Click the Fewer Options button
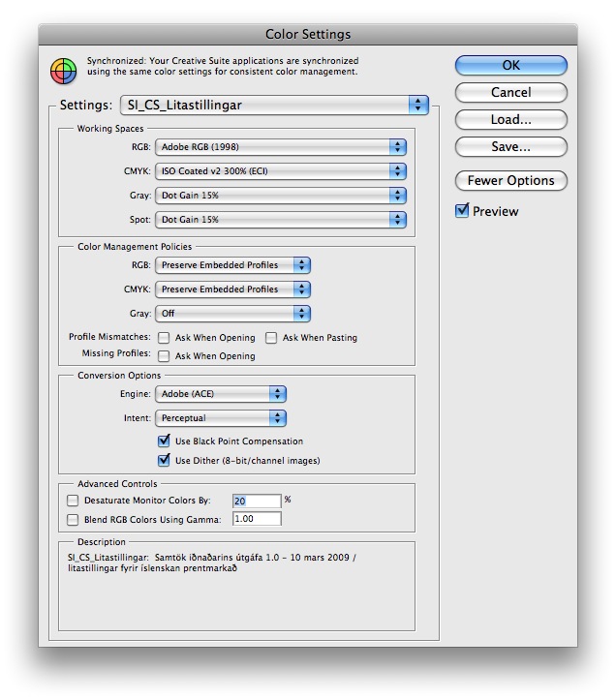The width and height of the screenshot is (616, 700). click(x=511, y=180)
